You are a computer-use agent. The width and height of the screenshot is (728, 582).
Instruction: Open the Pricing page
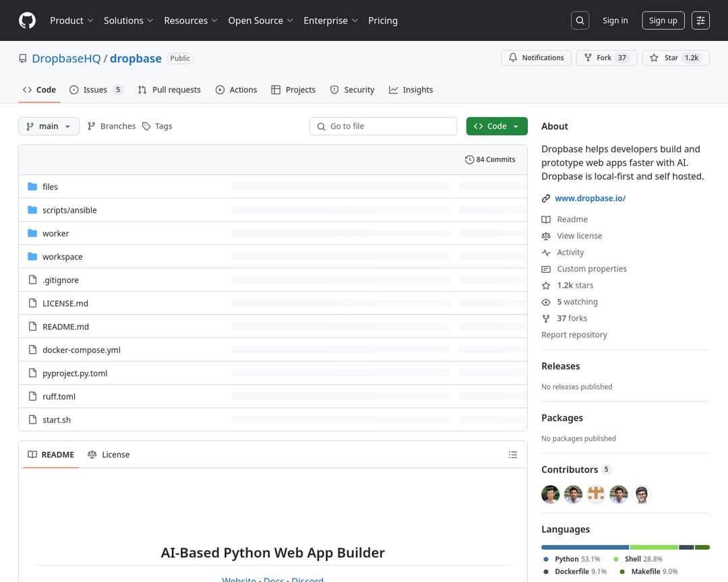pos(383,20)
